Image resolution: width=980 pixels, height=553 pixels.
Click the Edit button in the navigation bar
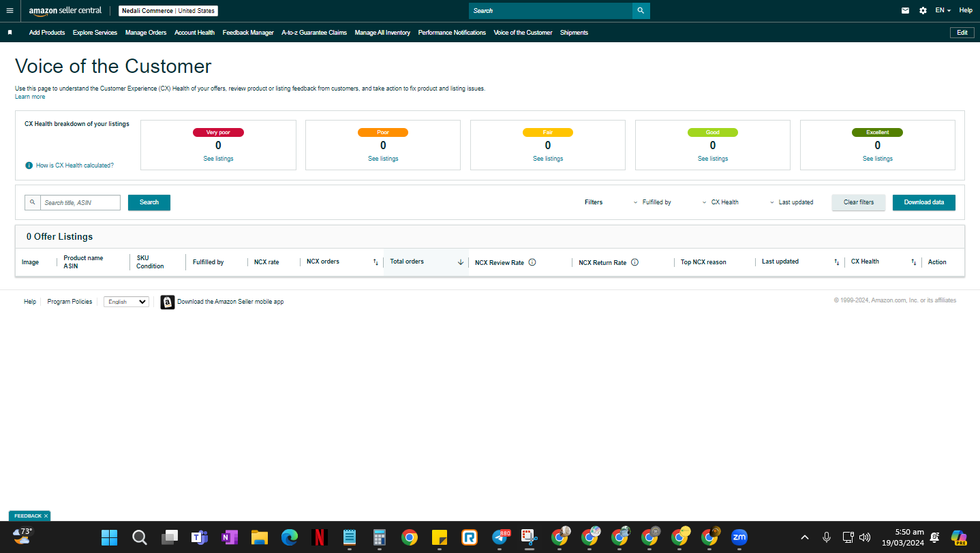pos(962,33)
